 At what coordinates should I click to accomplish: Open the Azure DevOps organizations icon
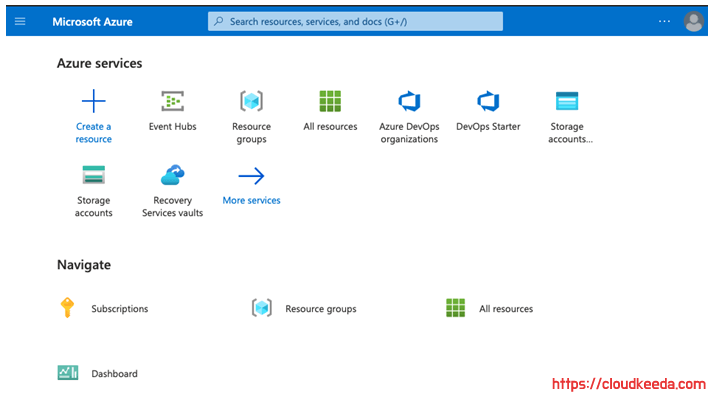pos(409,101)
